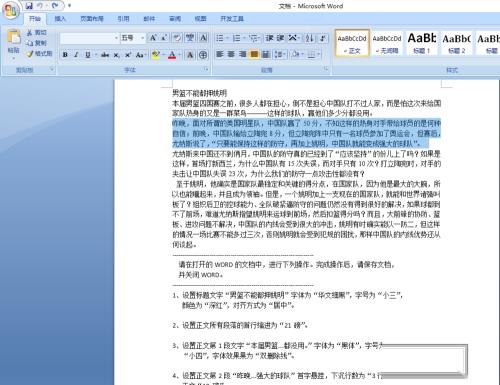
Task: Switch to the 页面布局 tab
Action: 92,19
